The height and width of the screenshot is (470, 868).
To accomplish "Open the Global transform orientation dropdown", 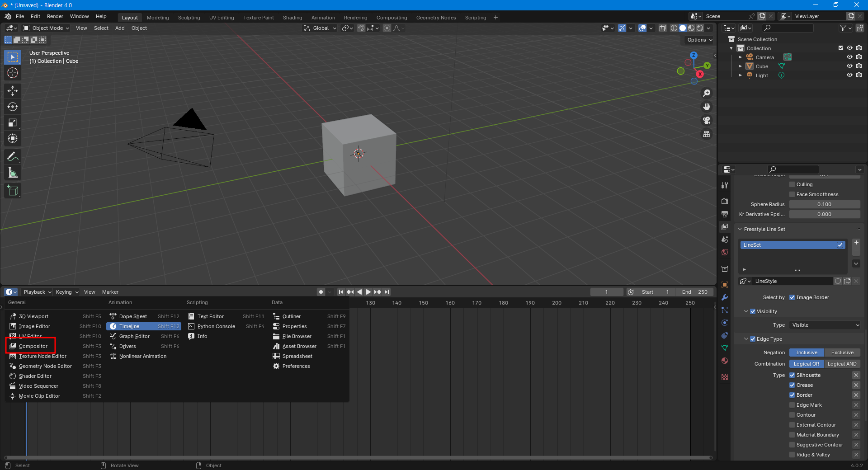I will [x=320, y=28].
